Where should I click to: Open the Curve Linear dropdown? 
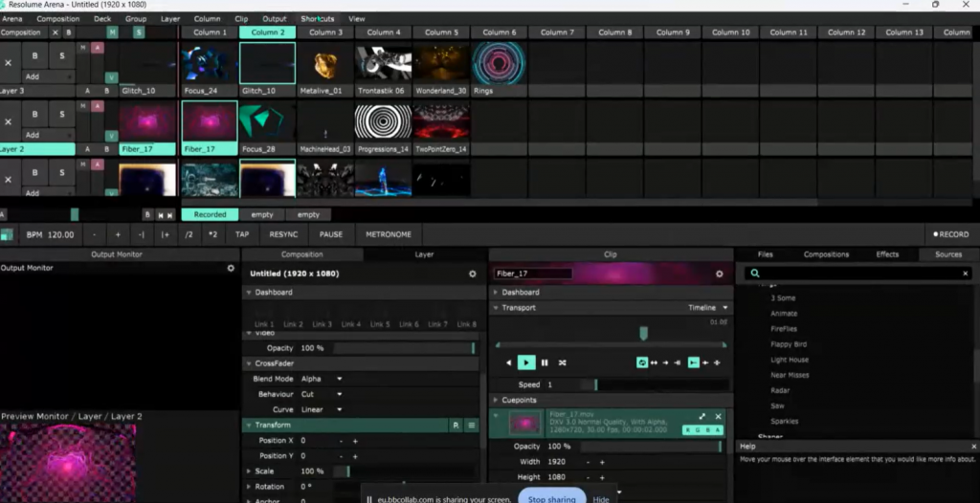(322, 410)
